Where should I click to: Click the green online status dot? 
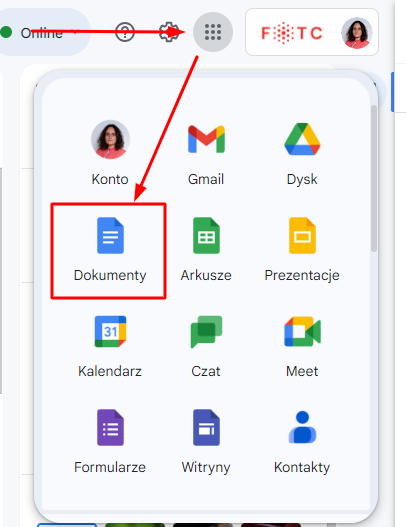click(x=6, y=32)
